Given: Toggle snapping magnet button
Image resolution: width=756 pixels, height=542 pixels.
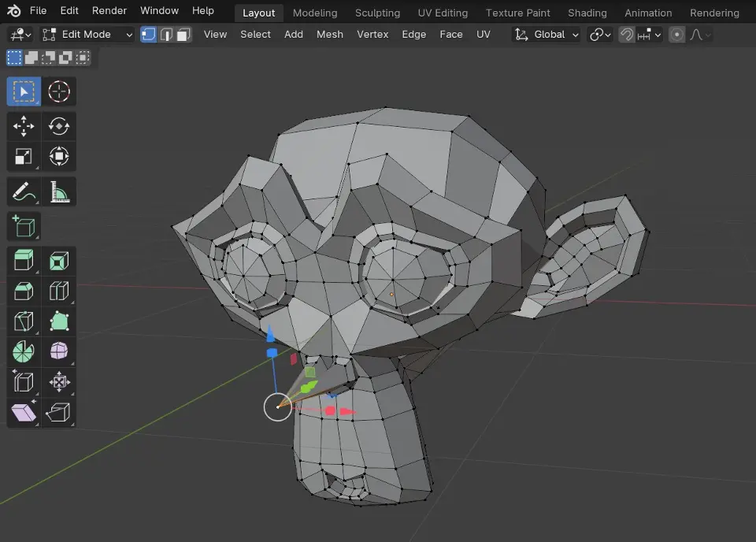Looking at the screenshot, I should point(626,35).
